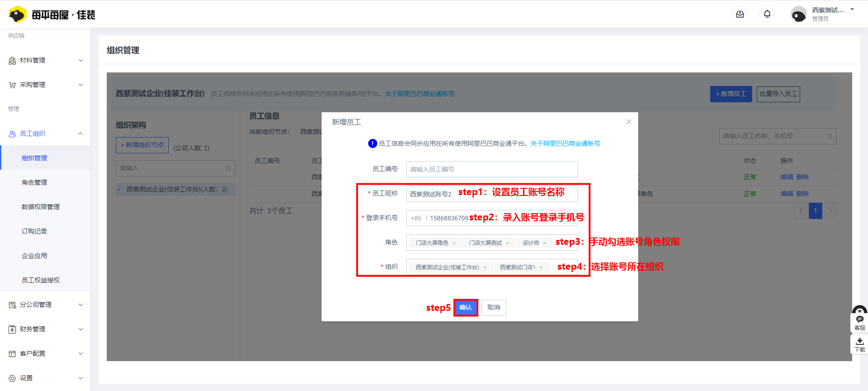This screenshot has height=391, width=868.
Task: Remove the 西紫测试门店1 organization tag
Action: pyautogui.click(x=541, y=267)
